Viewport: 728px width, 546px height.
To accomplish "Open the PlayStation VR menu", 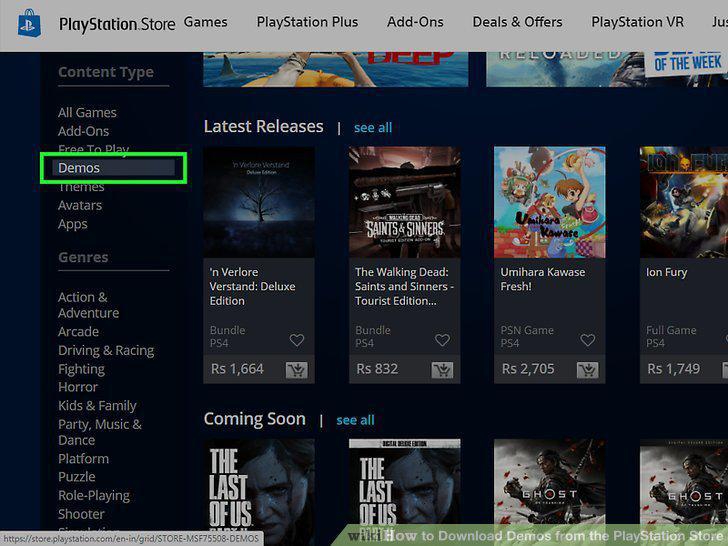I will point(637,22).
